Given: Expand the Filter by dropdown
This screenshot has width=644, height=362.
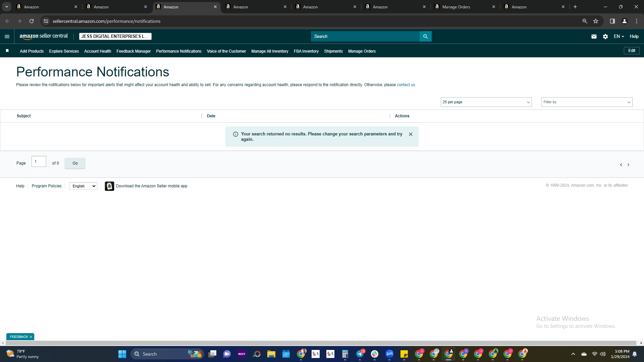Looking at the screenshot, I should [x=587, y=102].
